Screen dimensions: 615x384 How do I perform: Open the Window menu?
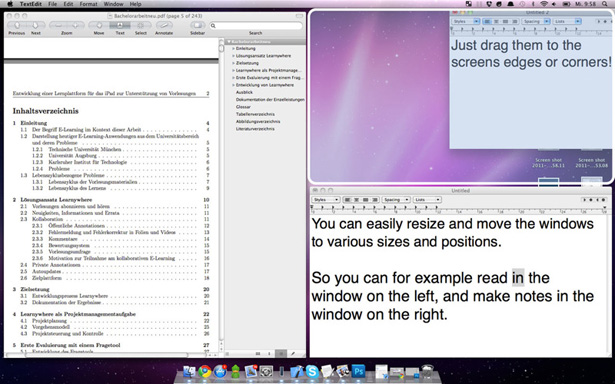(113, 4)
